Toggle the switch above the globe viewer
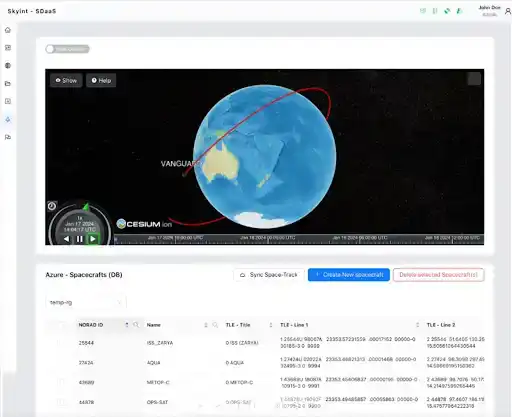The width and height of the screenshot is (512, 417). pyautogui.click(x=68, y=49)
